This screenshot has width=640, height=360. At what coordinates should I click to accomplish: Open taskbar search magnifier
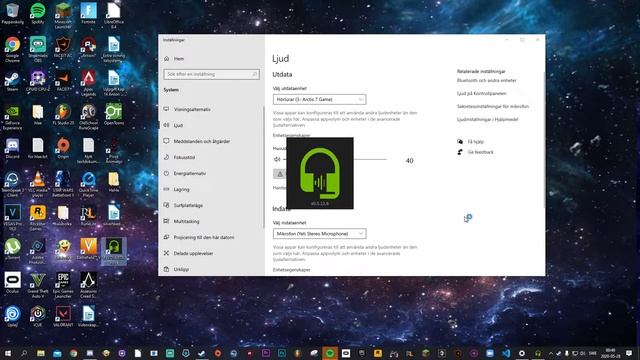pos(24,353)
